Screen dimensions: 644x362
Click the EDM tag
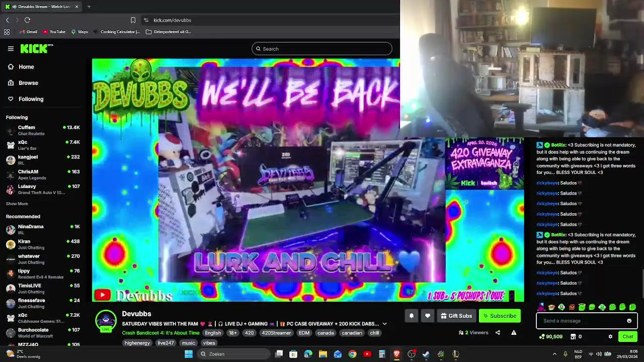(x=304, y=333)
